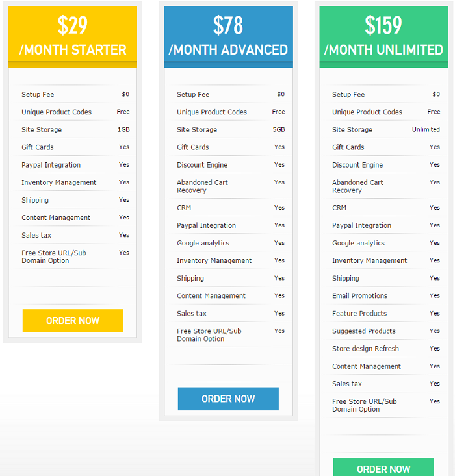Click the 5GB Site Storage value
Screen dimensions: 455x476
pos(279,130)
